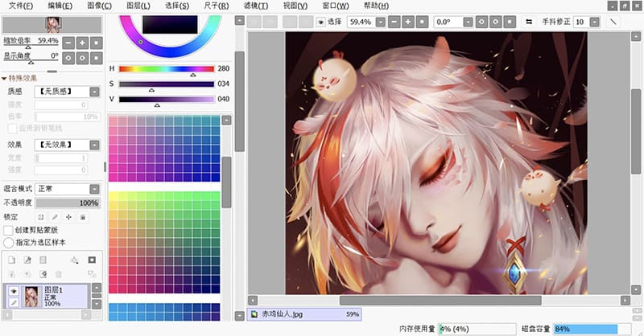This screenshot has width=644, height=336.
Task: Click the saturation S slider bar
Action: pyautogui.click(x=167, y=84)
